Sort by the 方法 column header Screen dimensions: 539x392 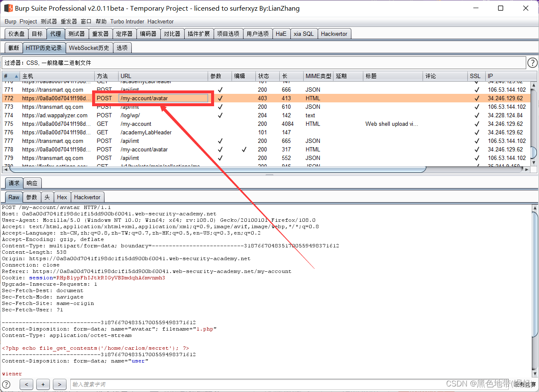(x=106, y=76)
